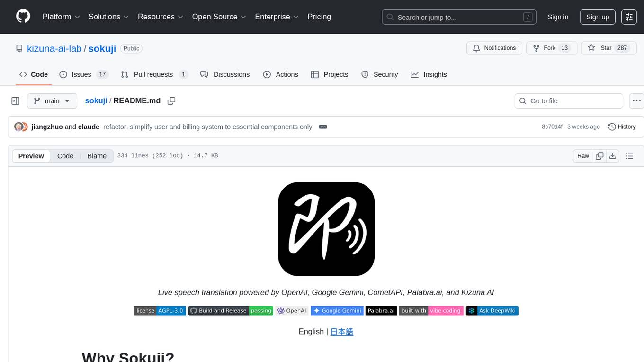This screenshot has height=362, width=644.
Task: Click the license AGPL-3.0 badge
Action: pyautogui.click(x=160, y=311)
